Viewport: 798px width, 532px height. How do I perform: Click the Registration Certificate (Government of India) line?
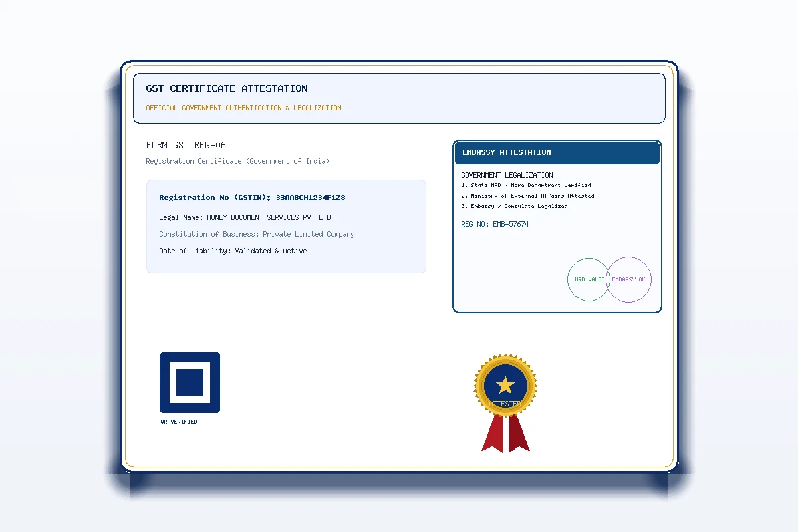(237, 161)
